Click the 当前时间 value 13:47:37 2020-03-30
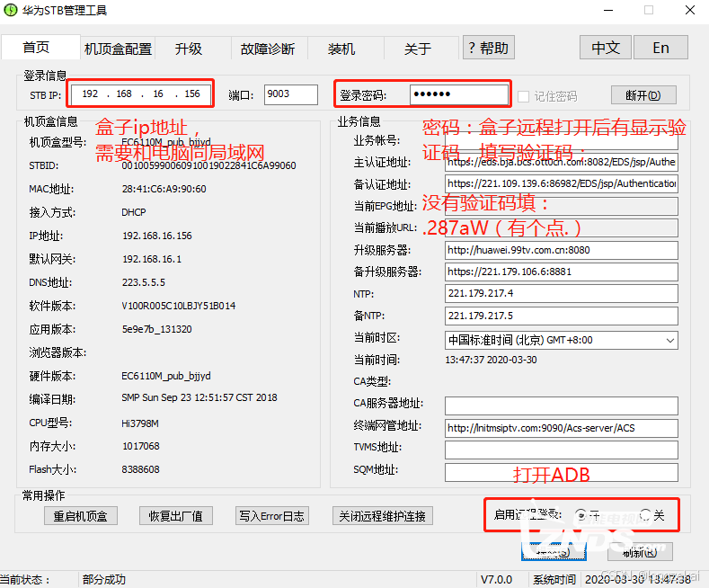709x588 pixels. tap(491, 360)
